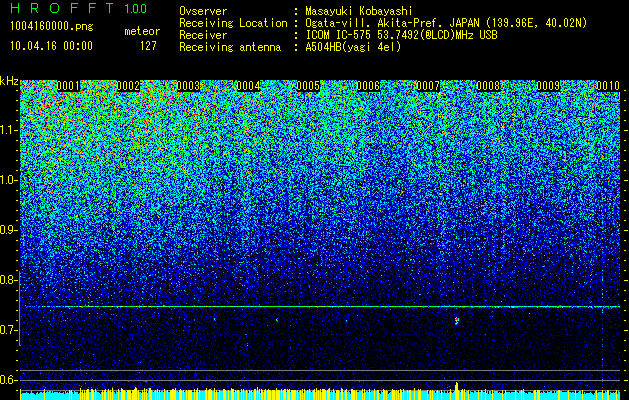The image size is (629, 400).
Task: Click the 0.8 frequency axis label
Action: pyautogui.click(x=9, y=280)
